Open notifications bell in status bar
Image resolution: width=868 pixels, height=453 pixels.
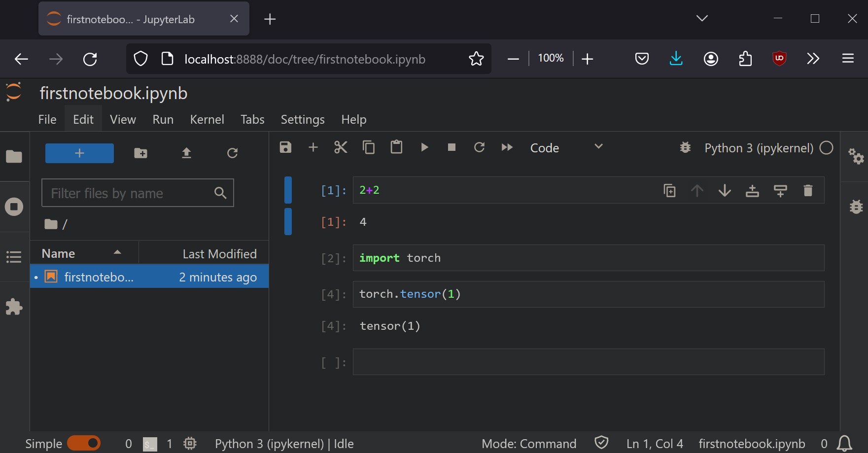[844, 443]
